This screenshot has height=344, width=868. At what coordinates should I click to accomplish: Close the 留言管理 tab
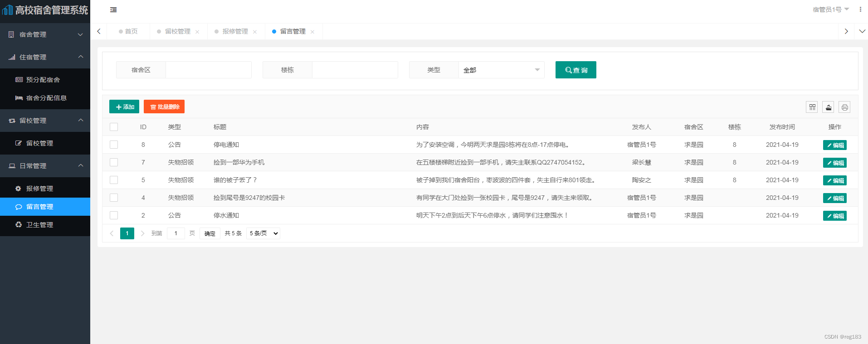(312, 32)
